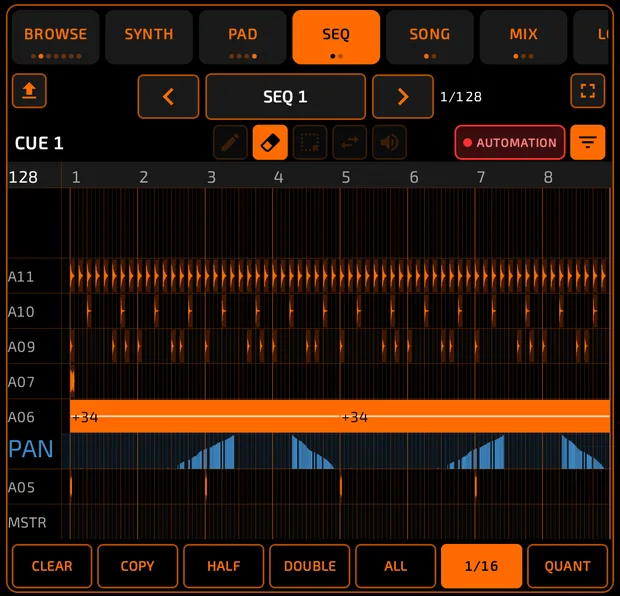Expand view with the fullscreen icon
This screenshot has width=620, height=596.
(588, 91)
